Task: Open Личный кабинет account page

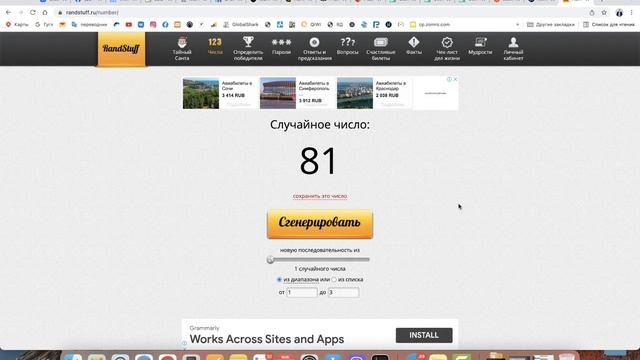Action: pos(513,49)
